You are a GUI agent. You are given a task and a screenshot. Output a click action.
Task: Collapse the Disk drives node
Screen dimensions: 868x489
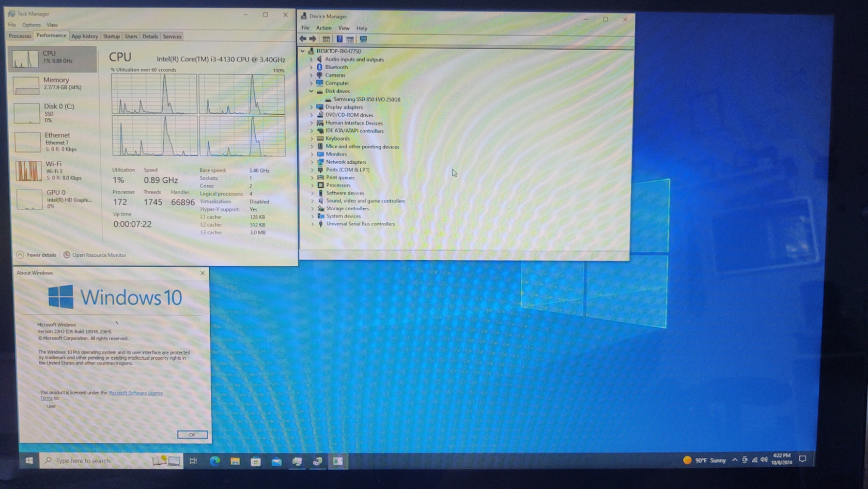[311, 91]
